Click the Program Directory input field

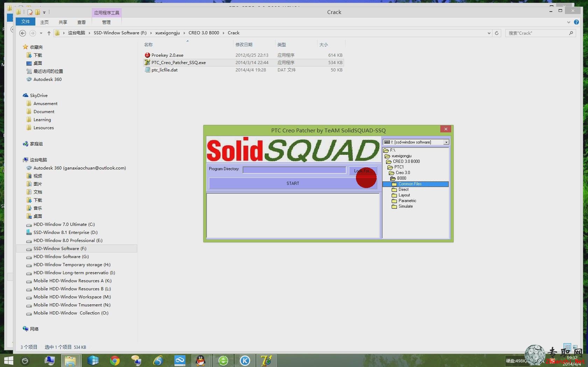coord(294,170)
